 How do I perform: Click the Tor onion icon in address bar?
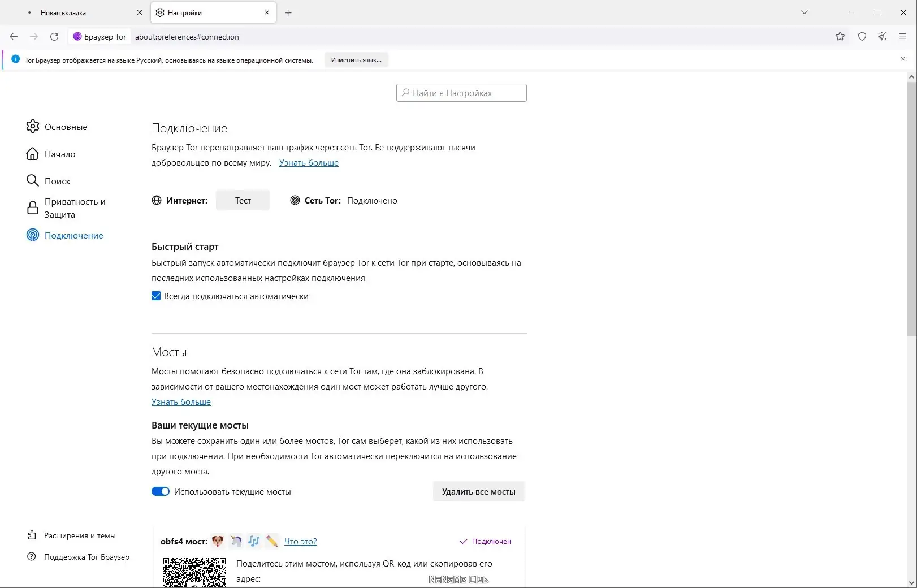pos(77,37)
